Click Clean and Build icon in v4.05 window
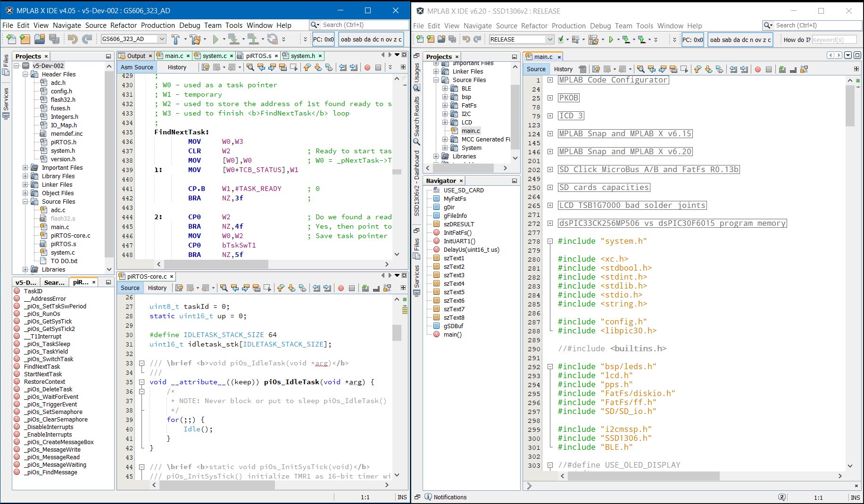The width and height of the screenshot is (864, 504). (195, 39)
